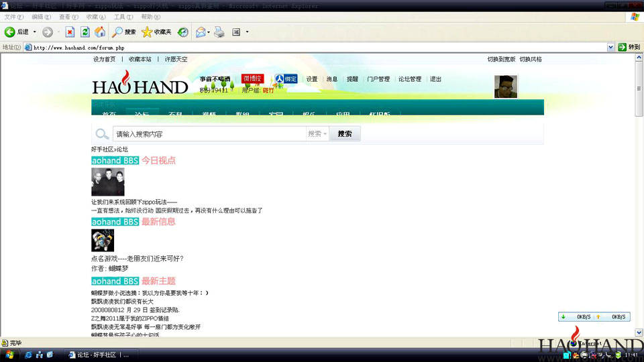Click the green 转到 Go button

tap(629, 48)
